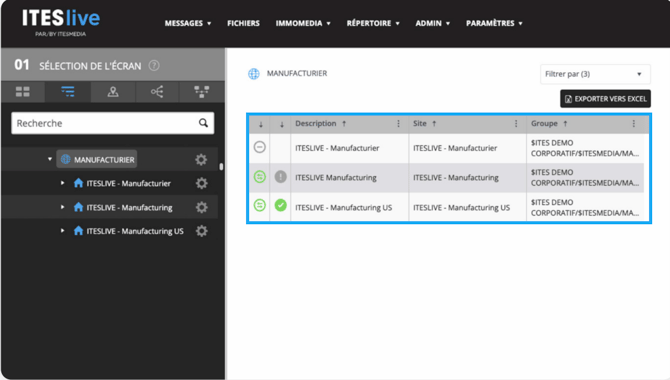Open settings gear for MANUFACTURIER
Image resolution: width=670 pixels, height=380 pixels.
[201, 159]
